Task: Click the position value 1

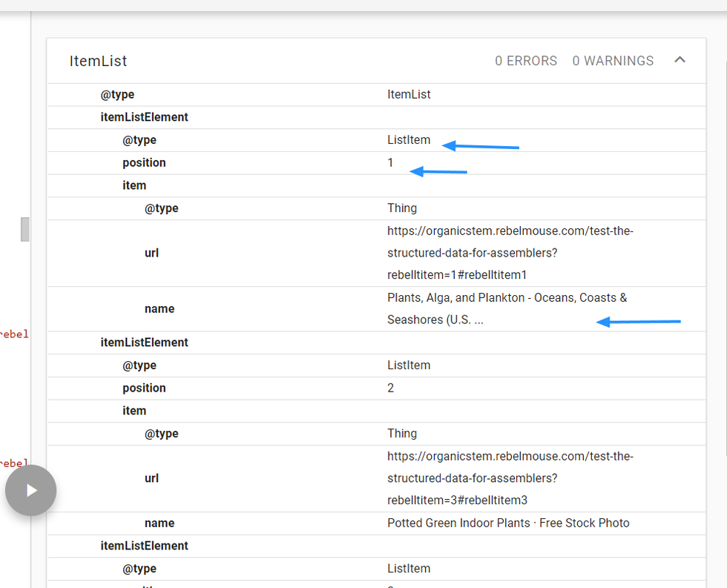Action: click(390, 163)
